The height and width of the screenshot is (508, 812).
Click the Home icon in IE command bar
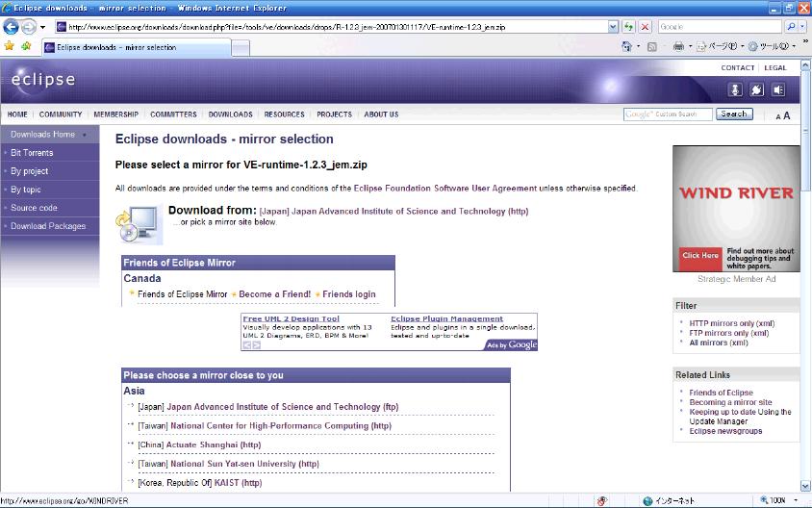pyautogui.click(x=626, y=46)
